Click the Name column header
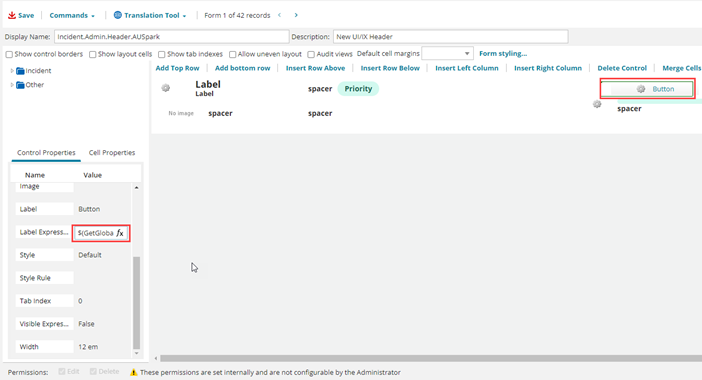The image size is (702, 380). pos(35,175)
